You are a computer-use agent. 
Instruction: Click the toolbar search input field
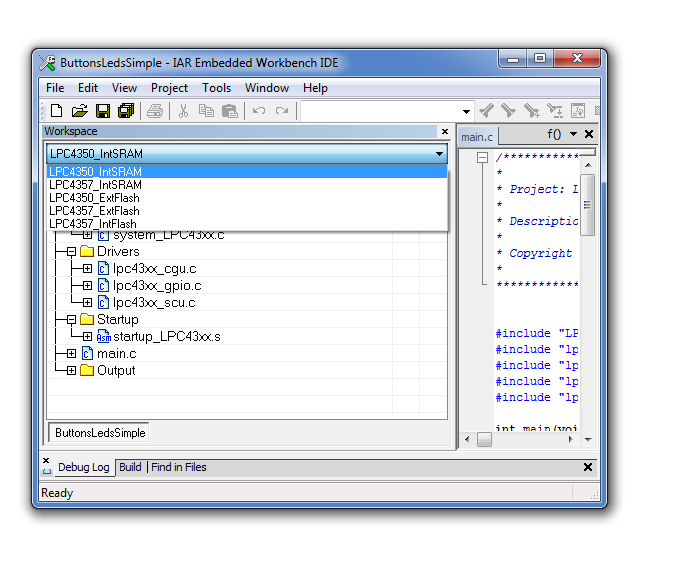point(381,111)
